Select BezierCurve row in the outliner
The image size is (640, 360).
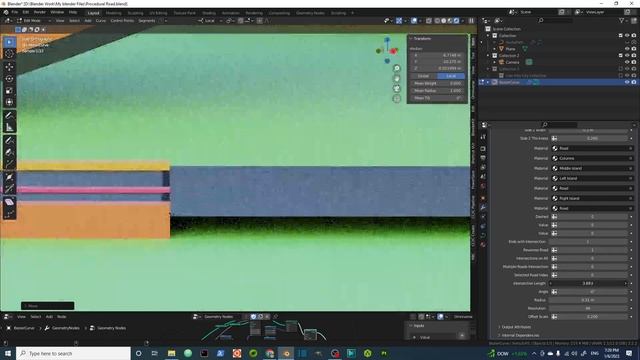tap(559, 82)
